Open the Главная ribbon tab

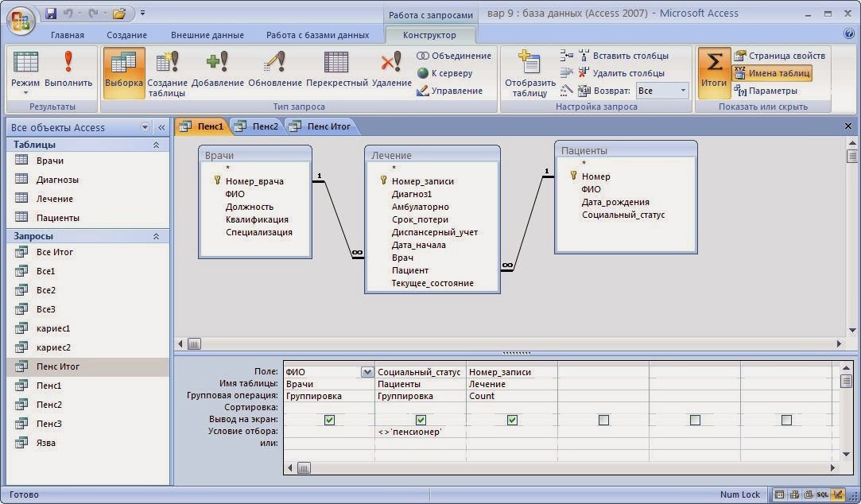pyautogui.click(x=68, y=35)
